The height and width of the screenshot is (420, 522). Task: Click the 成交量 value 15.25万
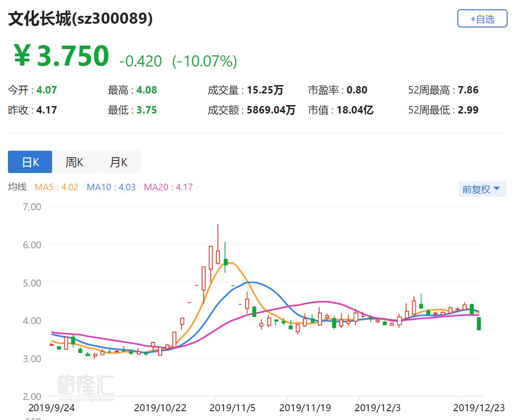tap(265, 90)
